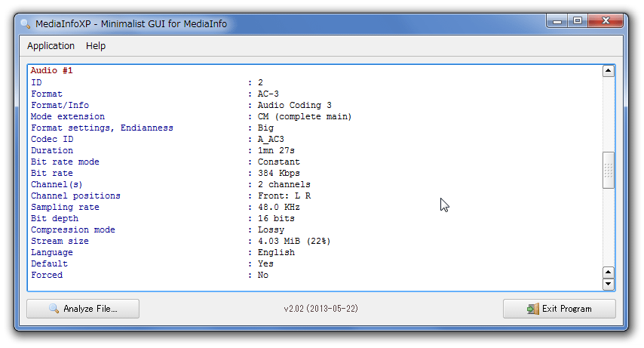Click the 'Sampling rate' label

[65, 207]
